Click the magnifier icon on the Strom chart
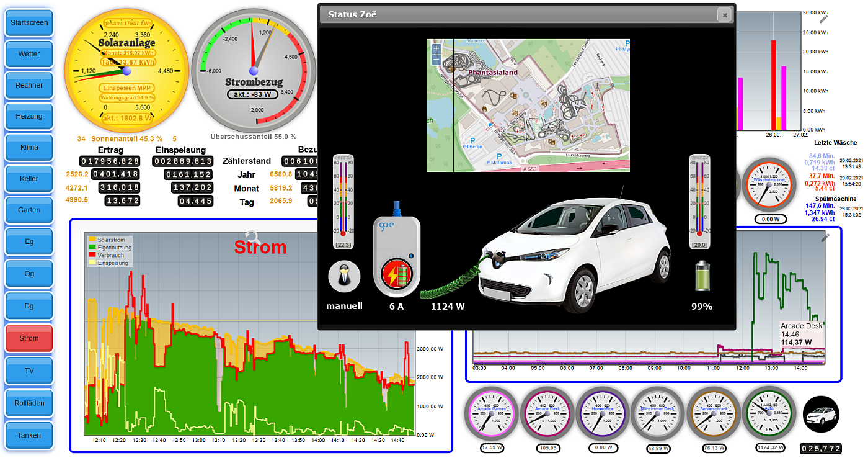This screenshot has width=868, height=463. (252, 236)
